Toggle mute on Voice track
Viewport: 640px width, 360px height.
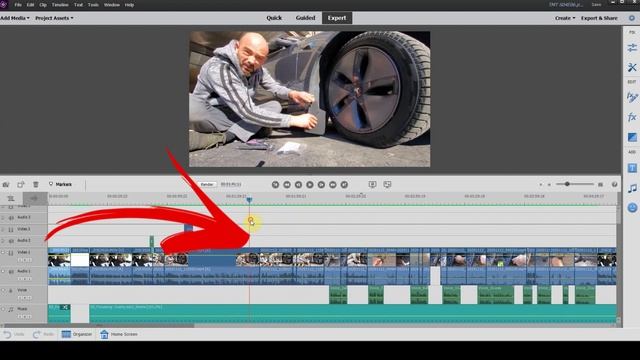tap(11, 291)
